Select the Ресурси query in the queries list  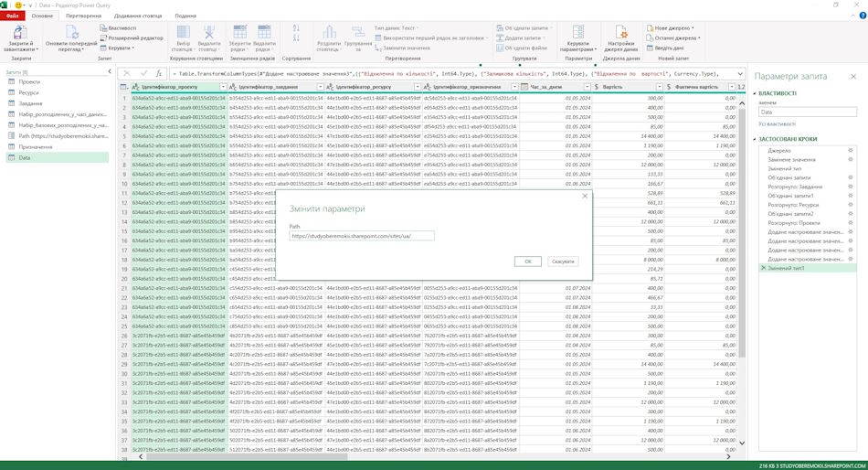tap(57, 92)
